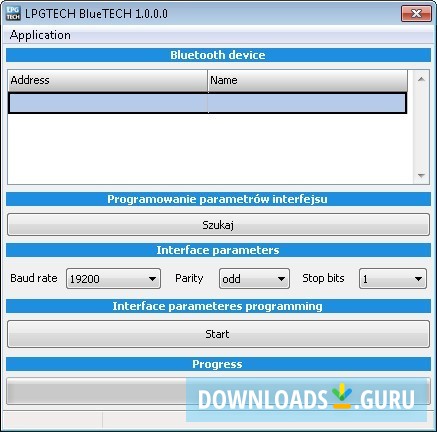Open the Parity dropdown showing odd

tap(254, 279)
